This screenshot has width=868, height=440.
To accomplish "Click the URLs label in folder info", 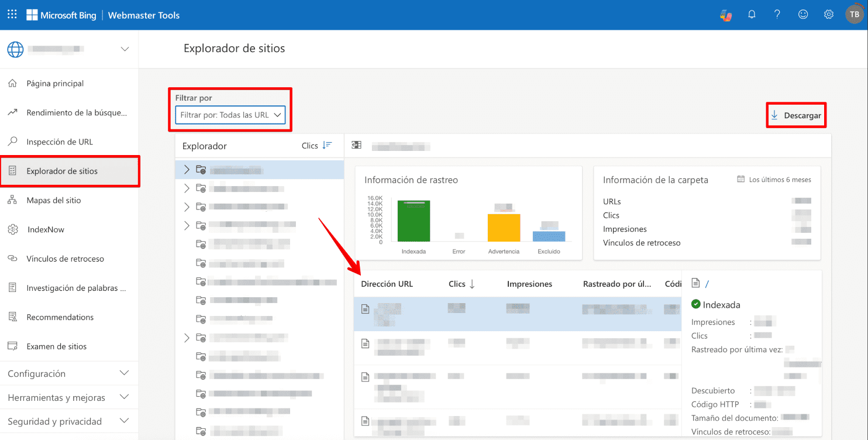I will 612,201.
